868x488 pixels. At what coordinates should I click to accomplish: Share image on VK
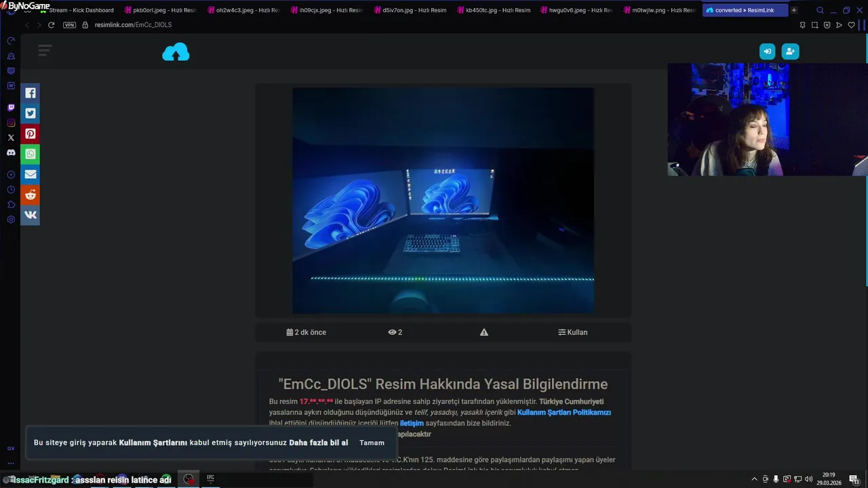[31, 215]
